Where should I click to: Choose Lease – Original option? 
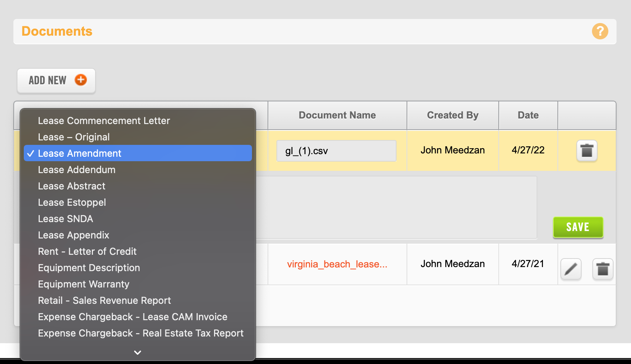(74, 137)
